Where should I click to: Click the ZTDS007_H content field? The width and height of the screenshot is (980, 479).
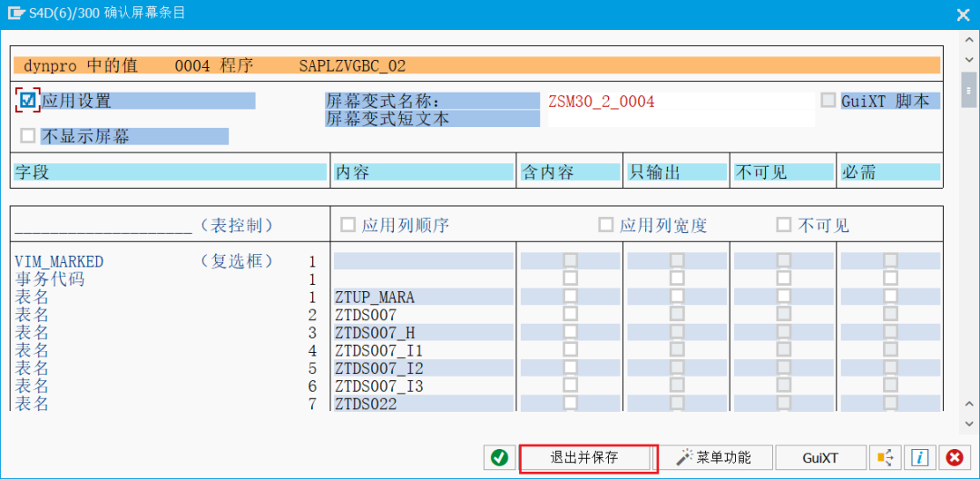point(424,332)
